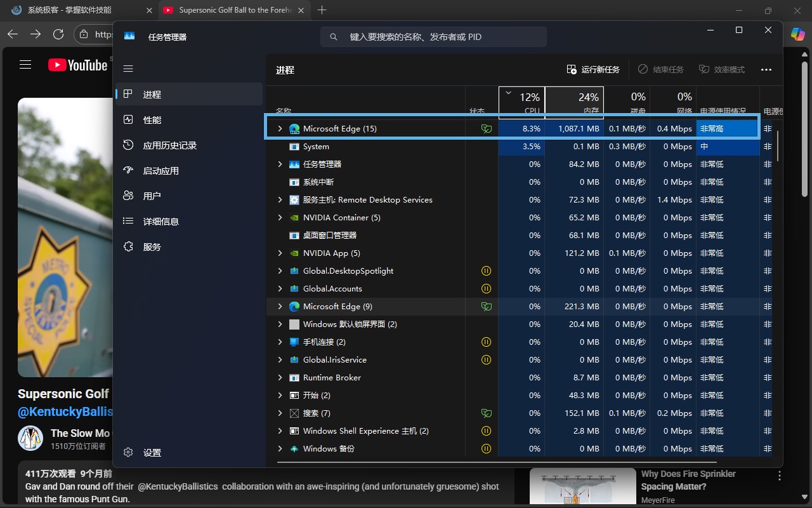Select the 开始 (2) process row
Image resolution: width=812 pixels, height=508 pixels.
tap(518, 395)
